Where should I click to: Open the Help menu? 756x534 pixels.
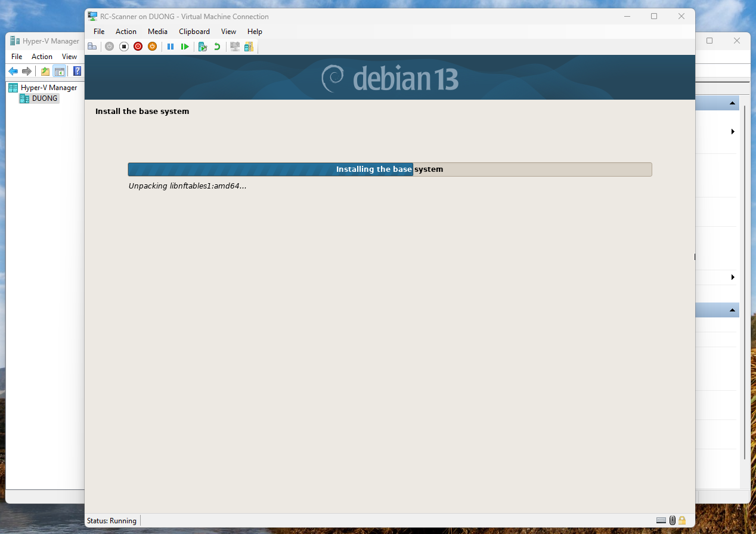255,32
